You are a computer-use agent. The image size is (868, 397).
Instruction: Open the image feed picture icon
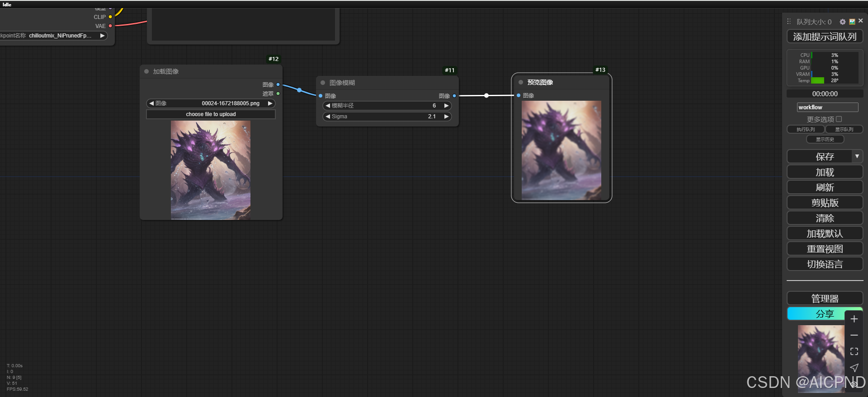click(852, 22)
